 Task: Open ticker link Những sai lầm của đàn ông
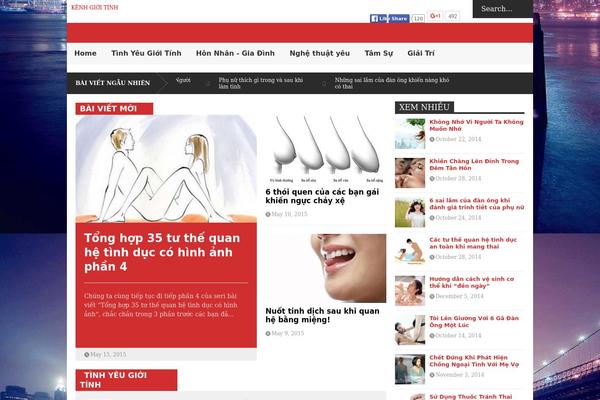click(392, 83)
